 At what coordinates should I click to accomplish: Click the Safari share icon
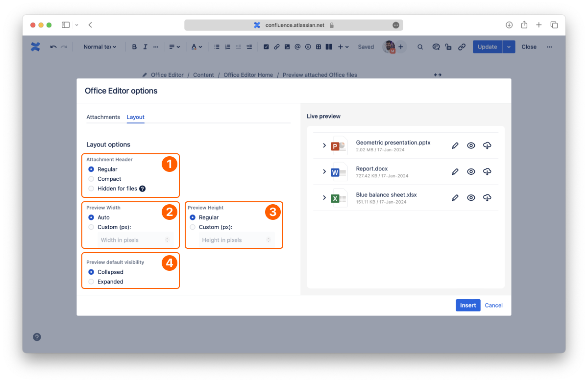point(524,25)
